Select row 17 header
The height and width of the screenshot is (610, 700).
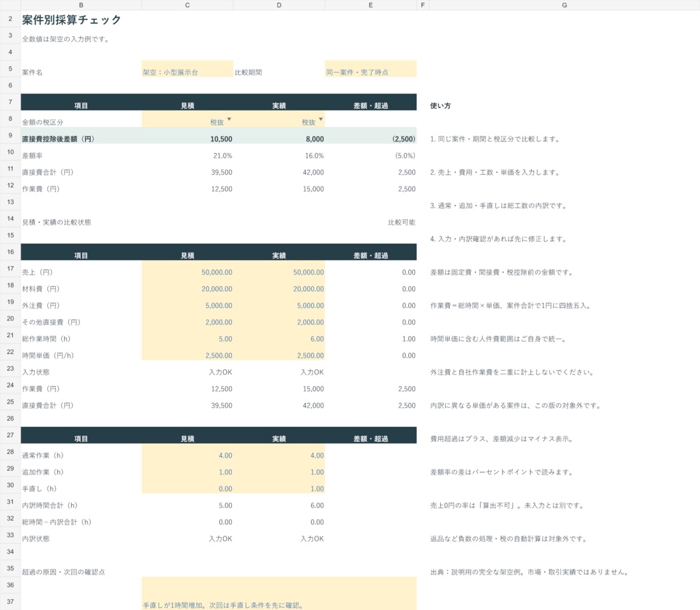click(10, 268)
